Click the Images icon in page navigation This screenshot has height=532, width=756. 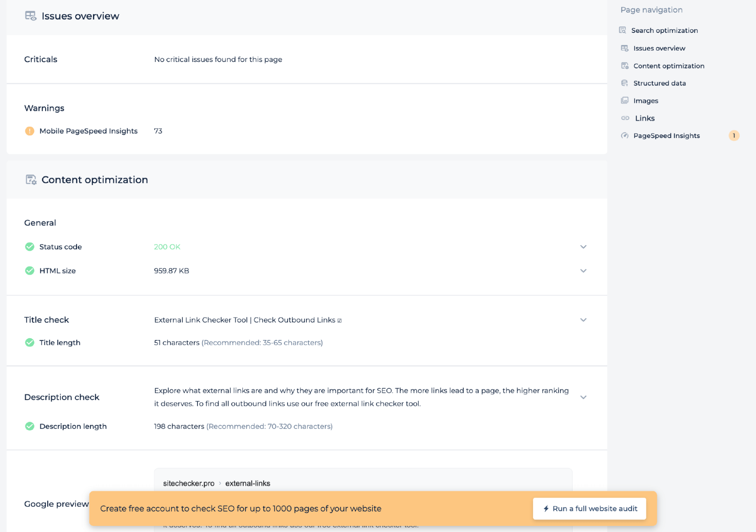click(x=625, y=101)
